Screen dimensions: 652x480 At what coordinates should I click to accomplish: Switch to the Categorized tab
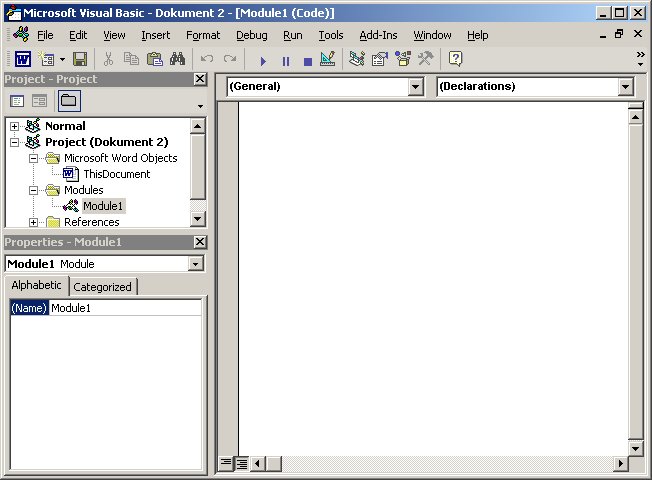click(x=102, y=287)
